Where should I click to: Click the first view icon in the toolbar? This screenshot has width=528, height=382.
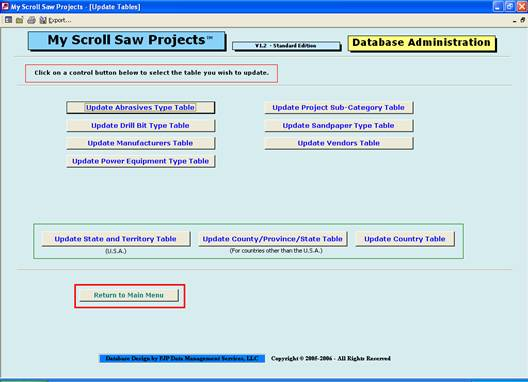tap(8, 20)
